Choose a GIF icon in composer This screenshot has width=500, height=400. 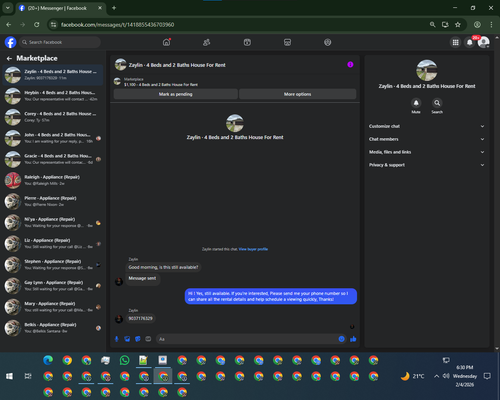tap(148, 339)
